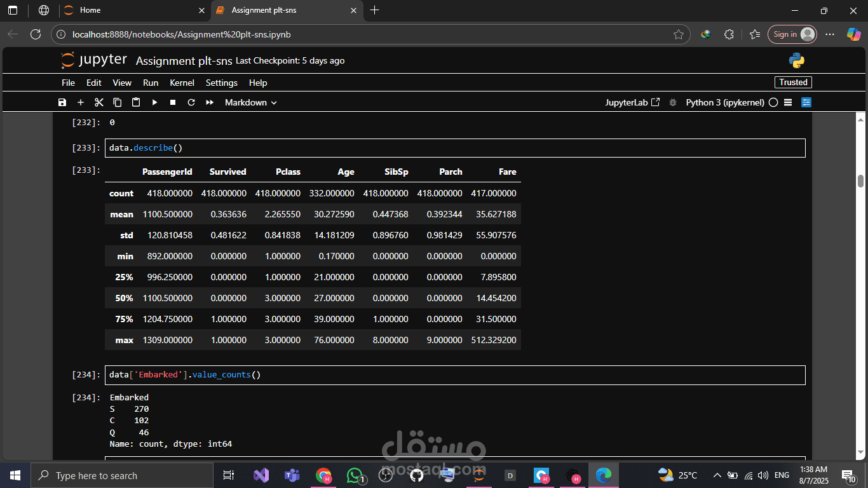This screenshot has width=868, height=488.
Task: Open the table of contents lines icon
Action: [788, 102]
